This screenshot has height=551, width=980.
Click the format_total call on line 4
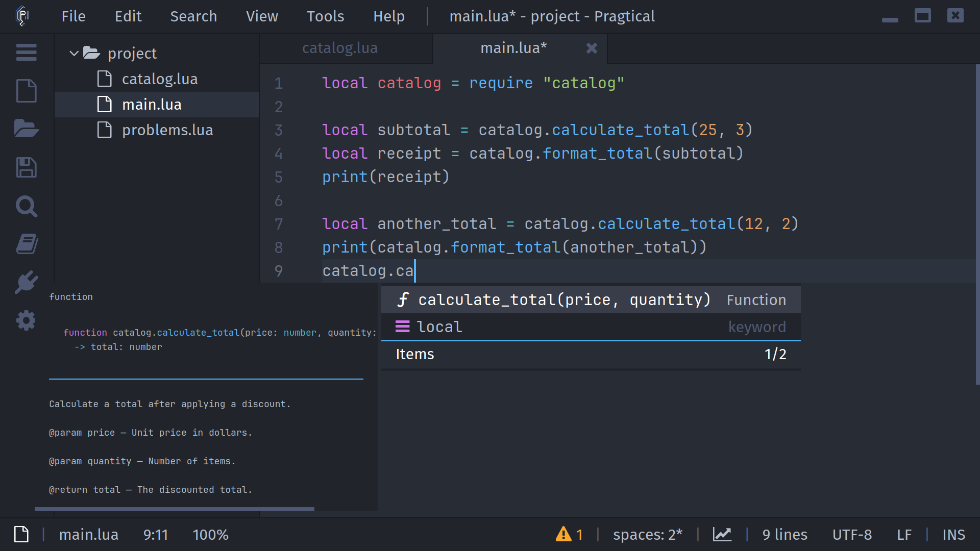point(598,154)
